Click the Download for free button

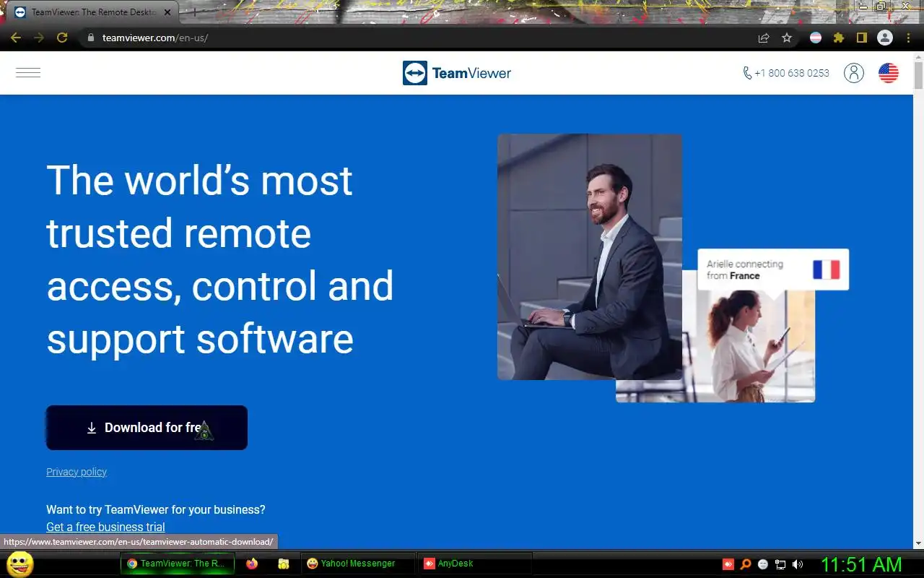[147, 428]
